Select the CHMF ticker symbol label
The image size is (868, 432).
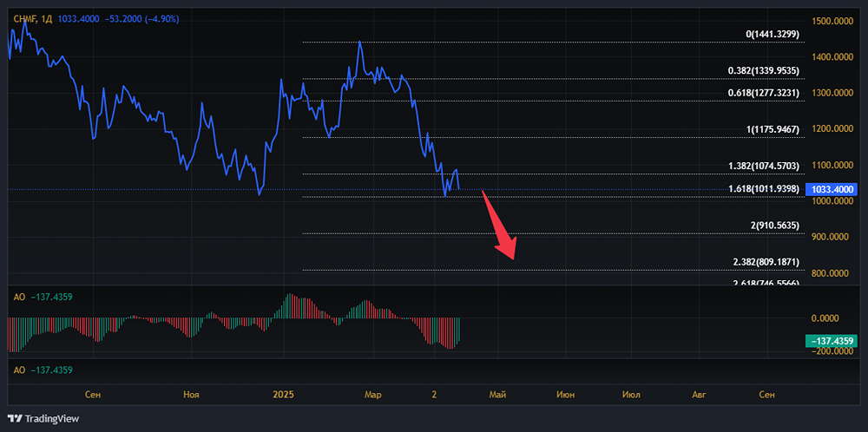[x=23, y=18]
